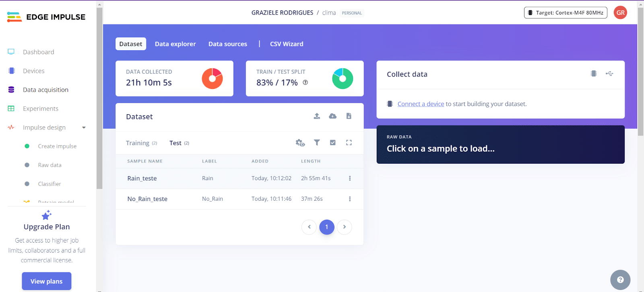Click the upload data icon in Dataset header
Image resolution: width=644 pixels, height=292 pixels.
click(317, 116)
